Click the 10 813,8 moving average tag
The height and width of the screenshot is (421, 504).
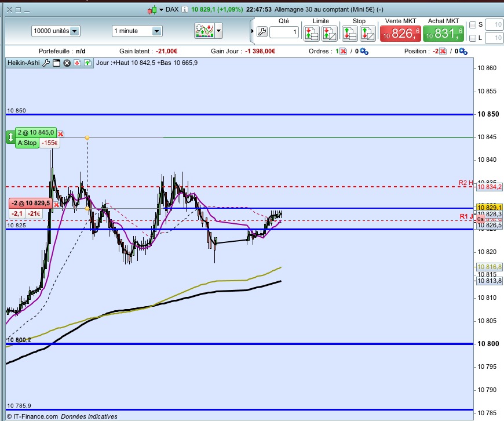489,281
